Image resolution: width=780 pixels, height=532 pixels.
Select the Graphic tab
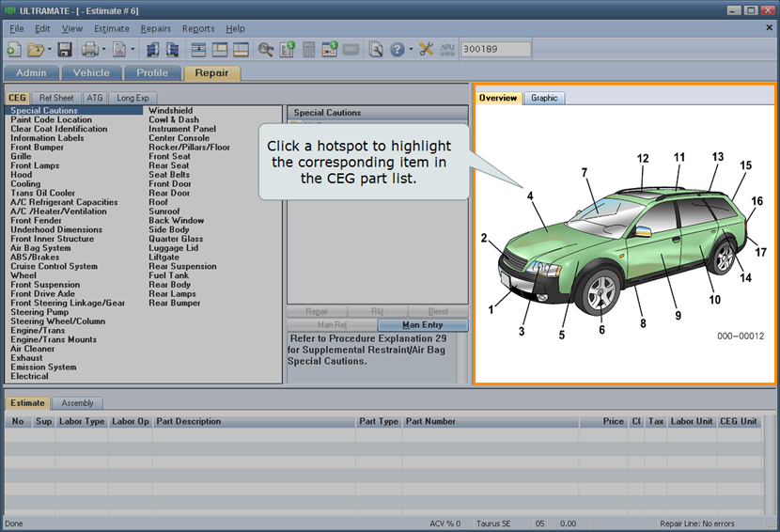544,98
